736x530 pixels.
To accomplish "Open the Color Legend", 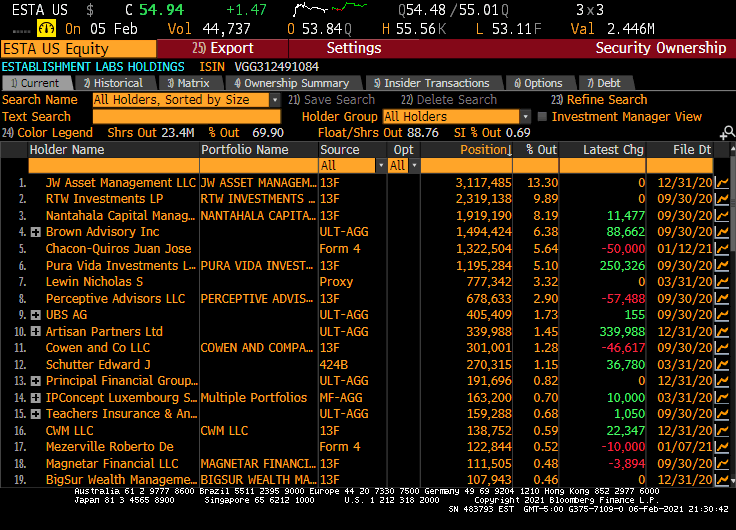I will pyautogui.click(x=47, y=133).
